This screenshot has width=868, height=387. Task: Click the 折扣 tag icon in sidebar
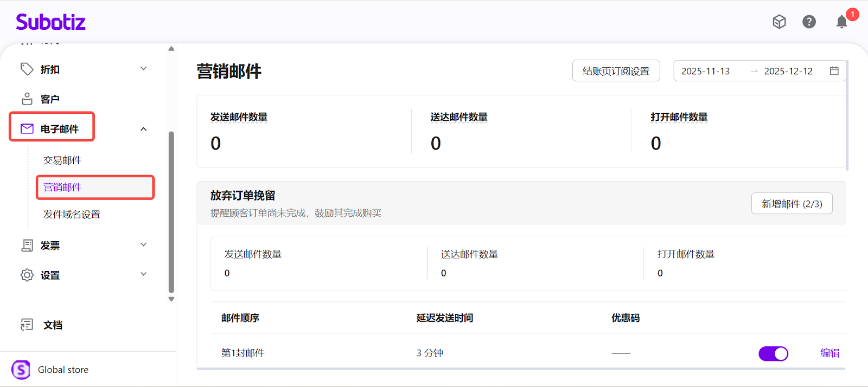(x=27, y=69)
